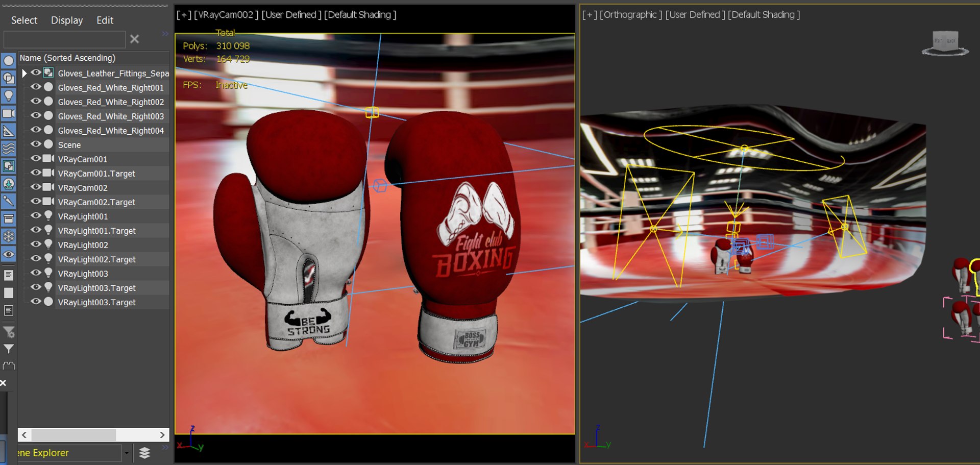
Task: Toggle the Display Shapes filter icon
Action: (x=9, y=78)
